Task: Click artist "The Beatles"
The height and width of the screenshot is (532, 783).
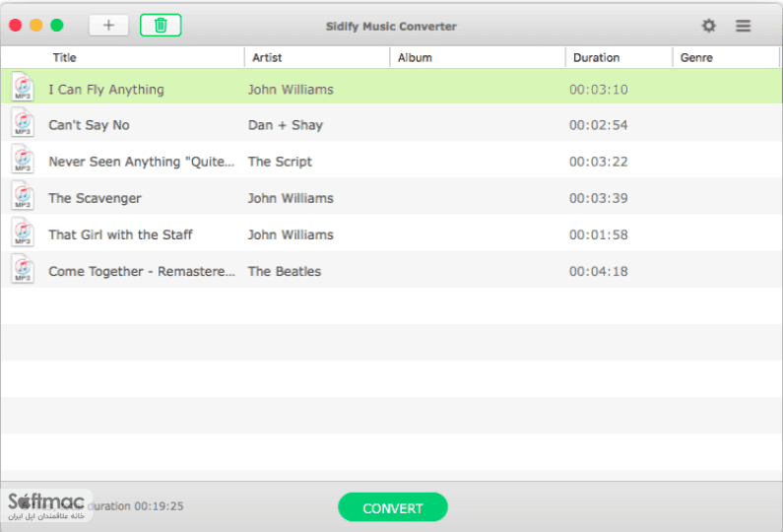Action: [285, 271]
